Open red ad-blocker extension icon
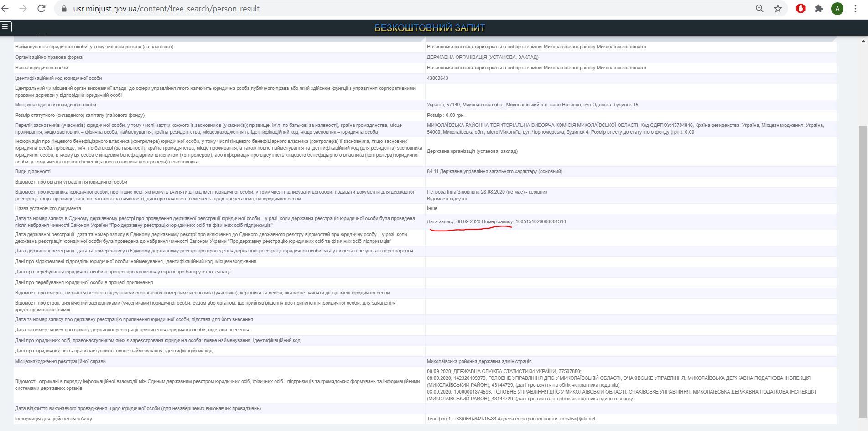This screenshot has width=868, height=431. pyautogui.click(x=800, y=9)
